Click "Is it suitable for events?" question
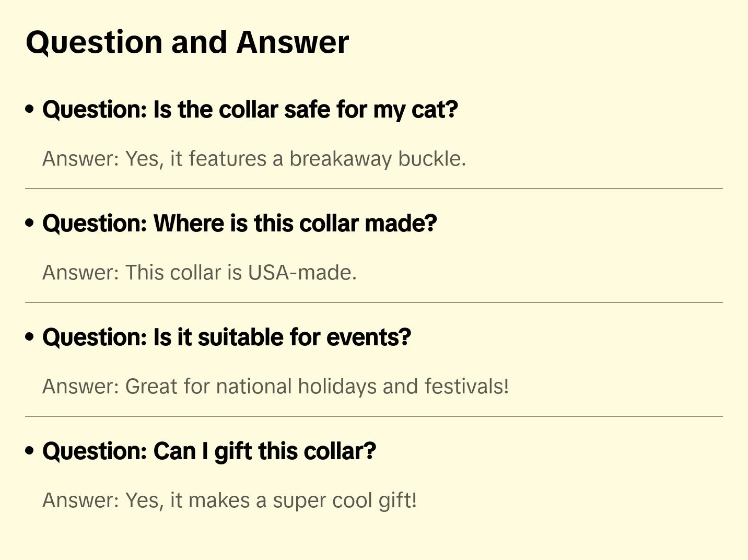The width and height of the screenshot is (748, 560). point(227,337)
